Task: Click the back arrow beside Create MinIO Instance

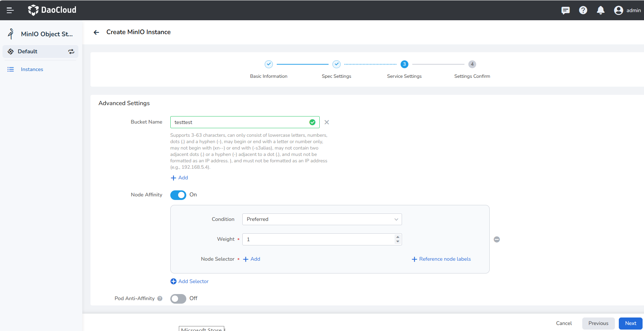Action: point(96,32)
